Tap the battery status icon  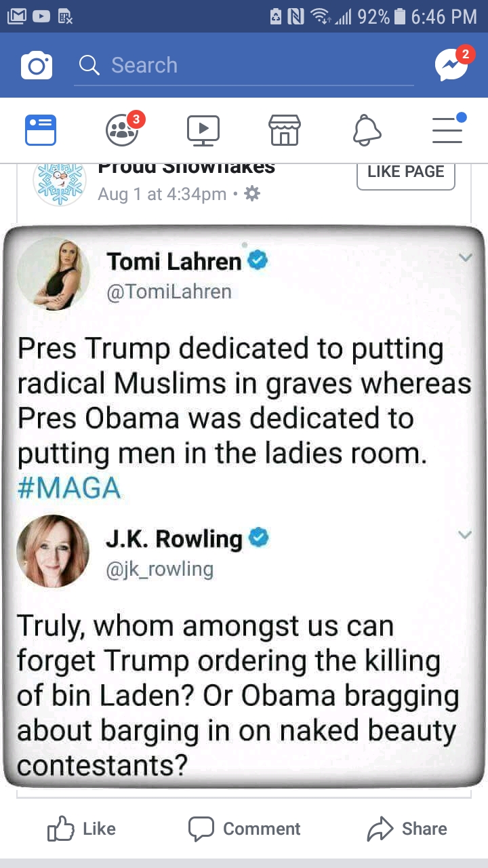click(400, 16)
